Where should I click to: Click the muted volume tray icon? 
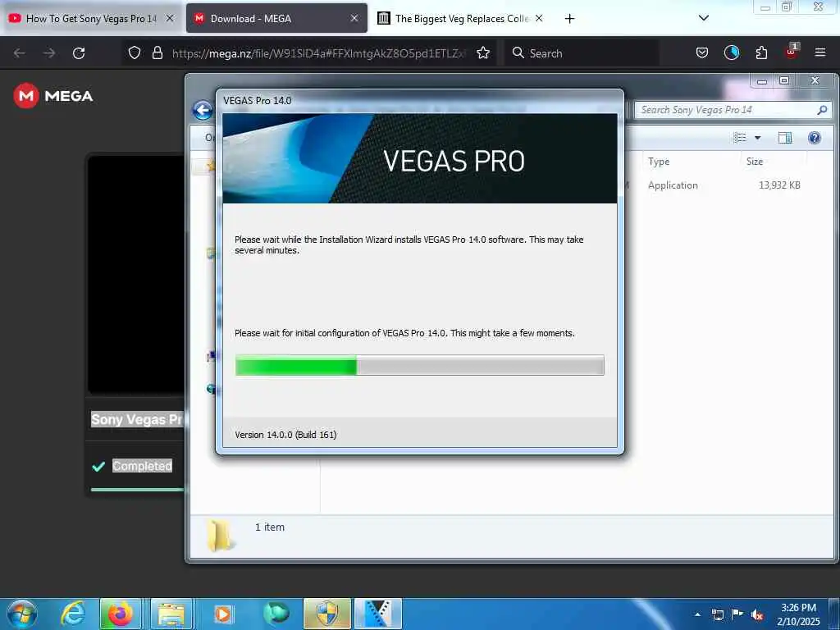pos(757,614)
